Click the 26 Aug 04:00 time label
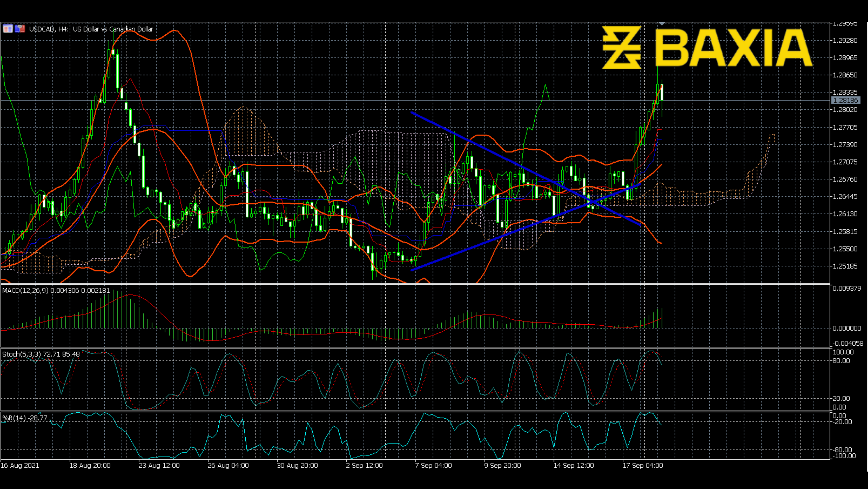Viewport: 868px width, 489px height. [228, 465]
